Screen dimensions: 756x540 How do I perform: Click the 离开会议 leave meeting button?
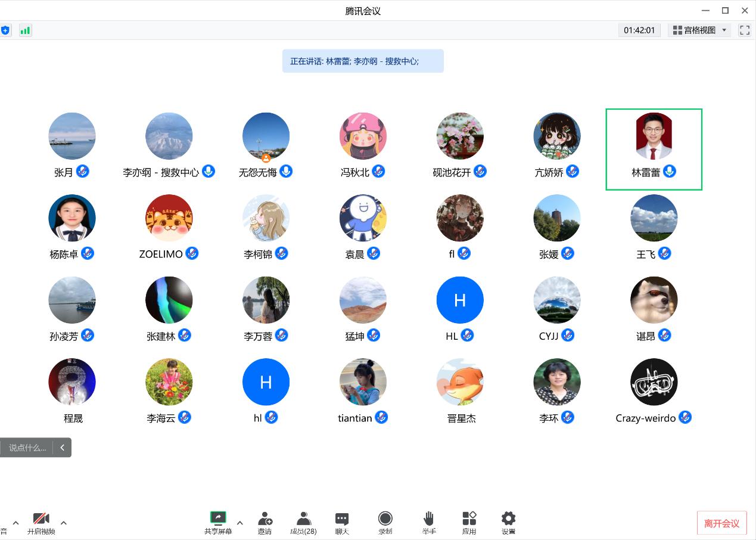coord(721,523)
